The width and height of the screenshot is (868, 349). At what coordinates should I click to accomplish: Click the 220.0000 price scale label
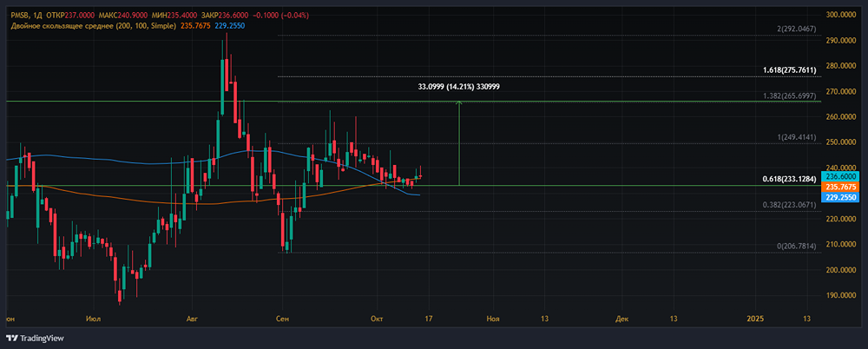[x=840, y=219]
